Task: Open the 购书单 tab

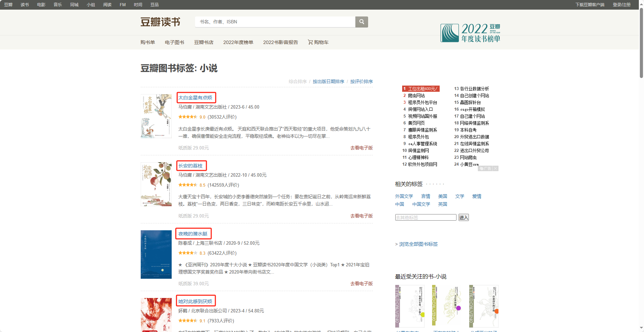Action: point(148,42)
